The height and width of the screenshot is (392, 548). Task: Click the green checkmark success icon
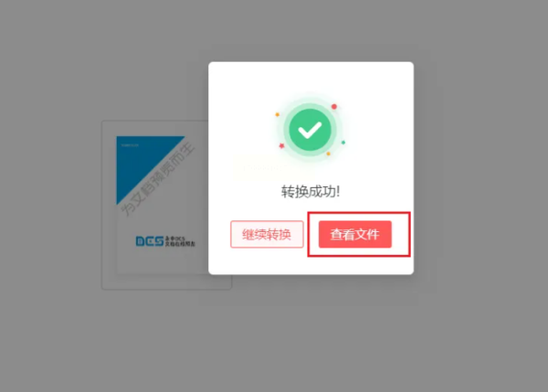[x=310, y=130]
